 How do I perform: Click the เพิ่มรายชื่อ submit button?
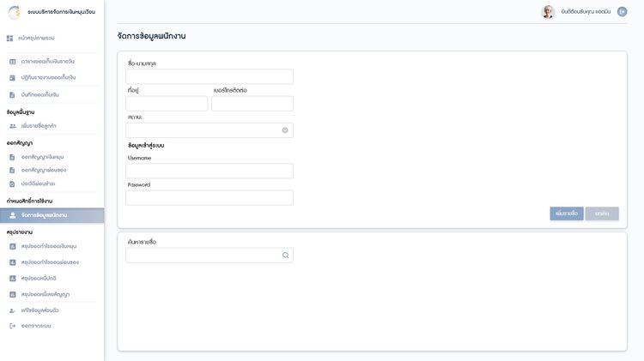(566, 214)
